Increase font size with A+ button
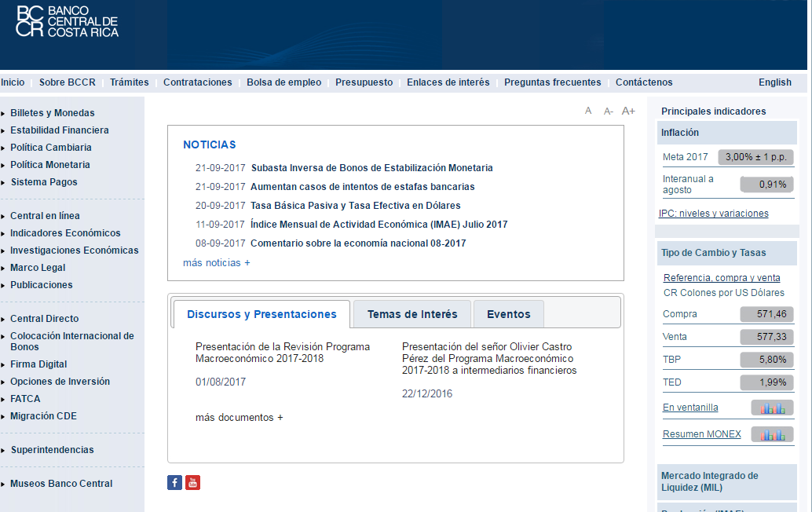The width and height of the screenshot is (812, 512). (628, 111)
